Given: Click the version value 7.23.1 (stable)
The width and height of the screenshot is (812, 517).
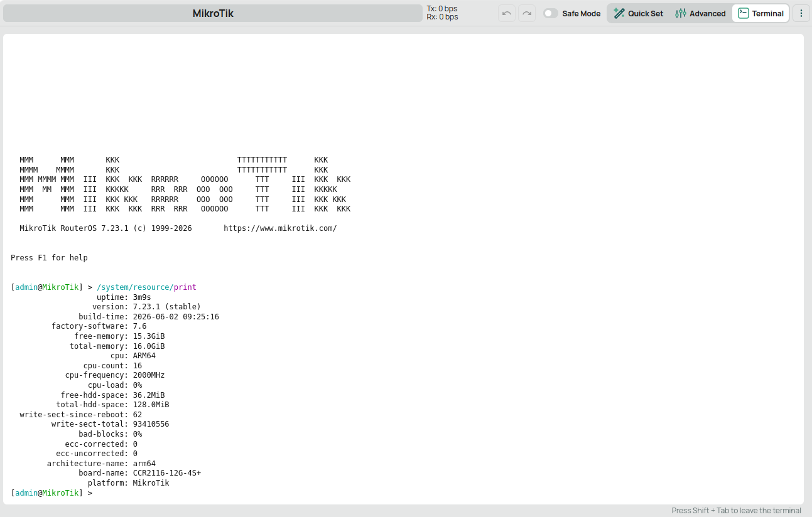Looking at the screenshot, I should (167, 307).
